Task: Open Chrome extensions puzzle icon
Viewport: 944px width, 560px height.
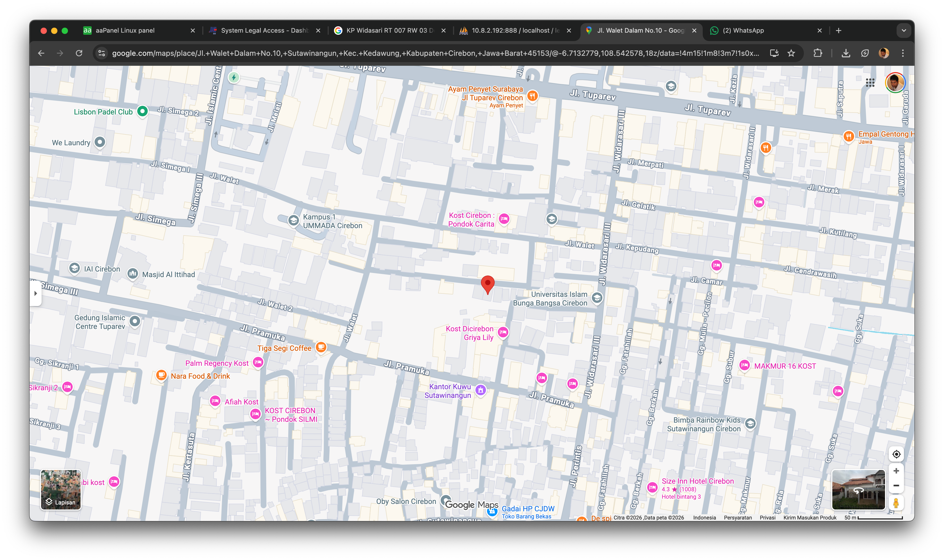Action: coord(818,53)
